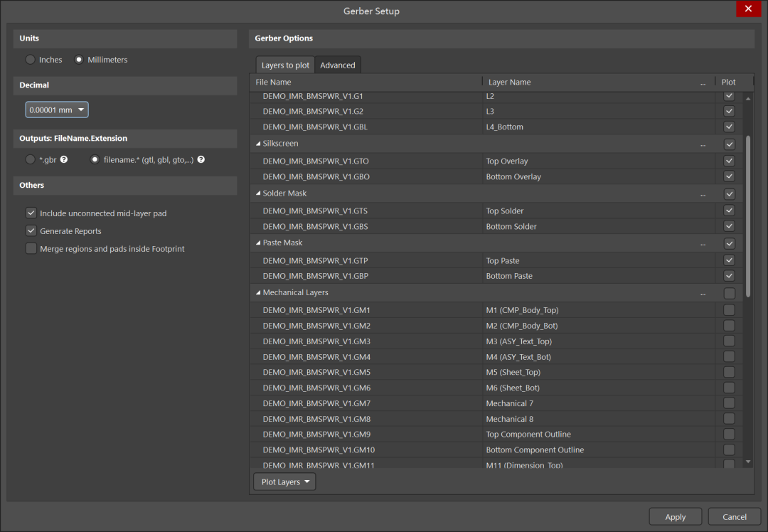768x532 pixels.
Task: Toggle plot checkbox for Silkscreen group
Action: coord(730,144)
